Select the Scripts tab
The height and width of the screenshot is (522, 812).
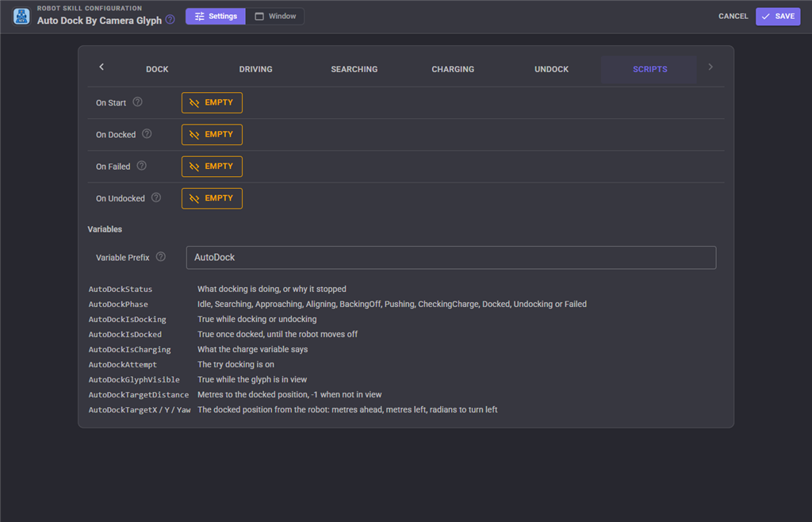click(650, 69)
